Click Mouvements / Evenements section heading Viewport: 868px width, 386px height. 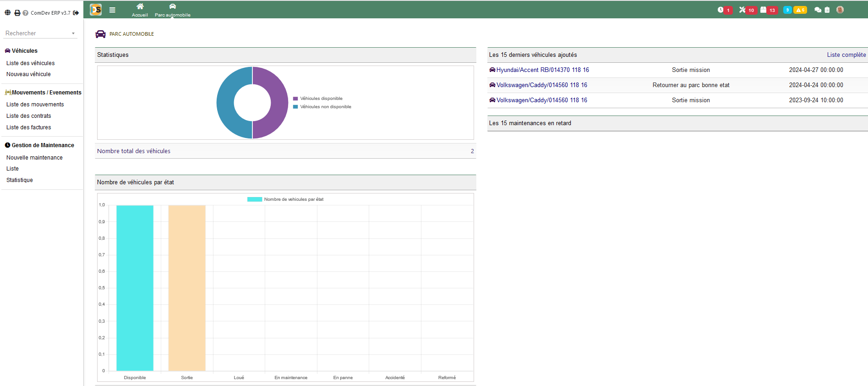coord(43,93)
